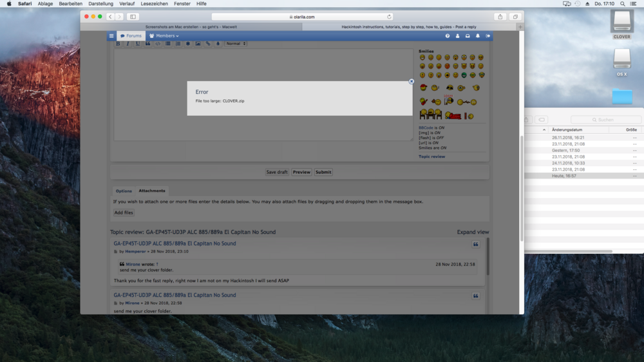Click the font colour droplet icon
The image size is (644, 362).
coord(217,44)
